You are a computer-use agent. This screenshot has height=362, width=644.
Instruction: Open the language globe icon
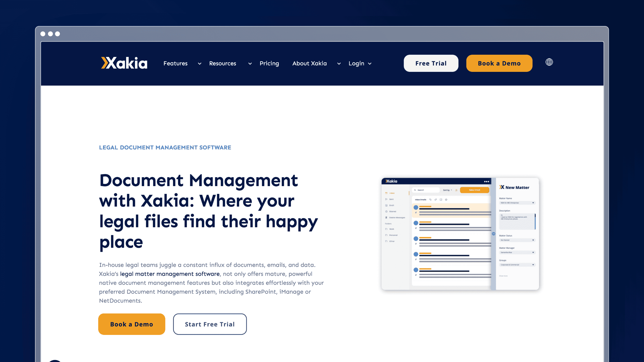click(x=549, y=62)
